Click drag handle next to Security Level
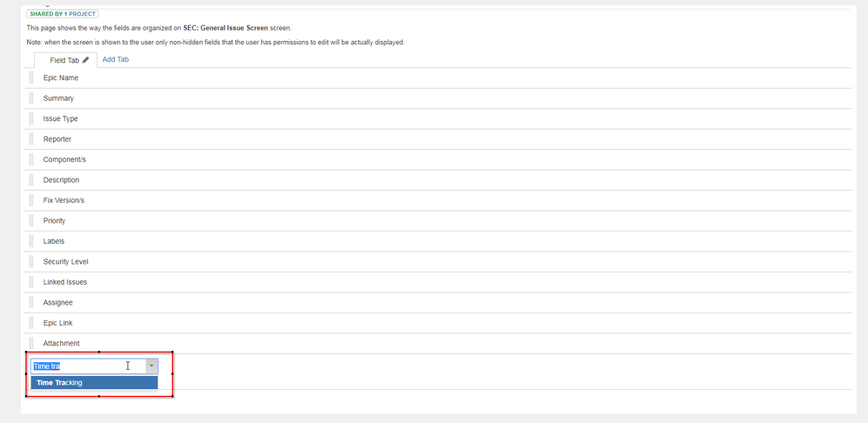This screenshot has height=423, width=868. [31, 261]
